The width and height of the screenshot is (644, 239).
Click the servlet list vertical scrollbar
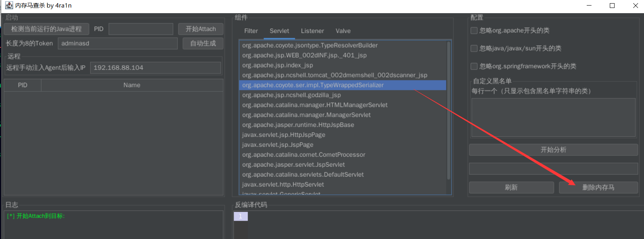(449, 111)
